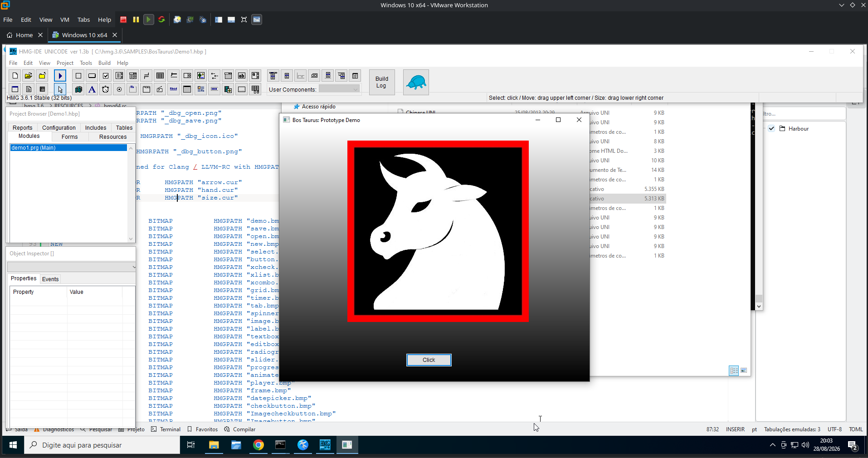Click the Windows search box 'Digite aqui para pesquisar'
This screenshot has height=458, width=868.
102,445
